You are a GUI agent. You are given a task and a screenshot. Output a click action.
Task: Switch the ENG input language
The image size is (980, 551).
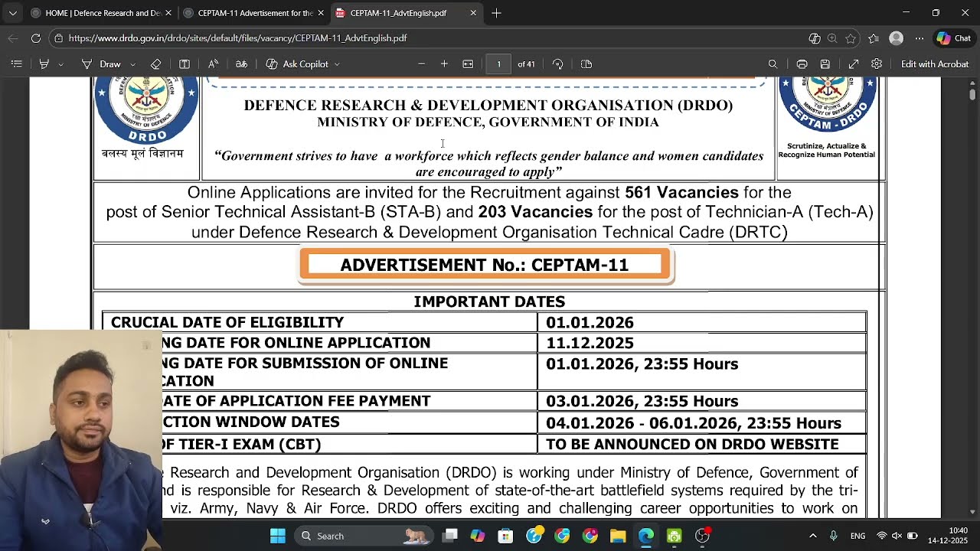point(857,536)
